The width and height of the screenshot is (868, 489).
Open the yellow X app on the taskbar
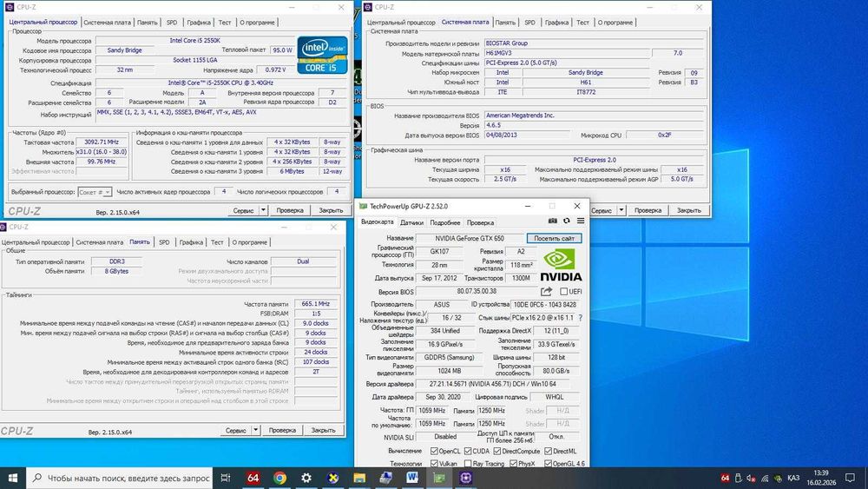[x=332, y=478]
